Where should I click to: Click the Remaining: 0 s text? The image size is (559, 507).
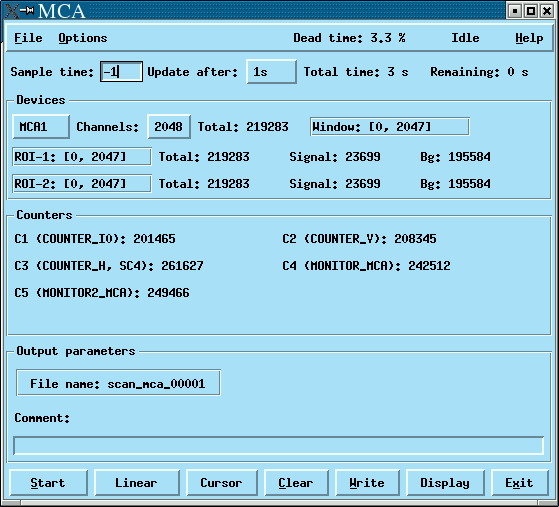[479, 72]
